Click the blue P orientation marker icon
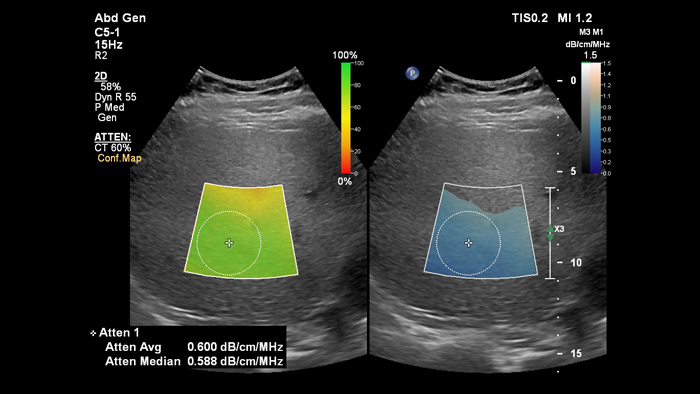Viewport: 700px width, 394px height. click(412, 73)
